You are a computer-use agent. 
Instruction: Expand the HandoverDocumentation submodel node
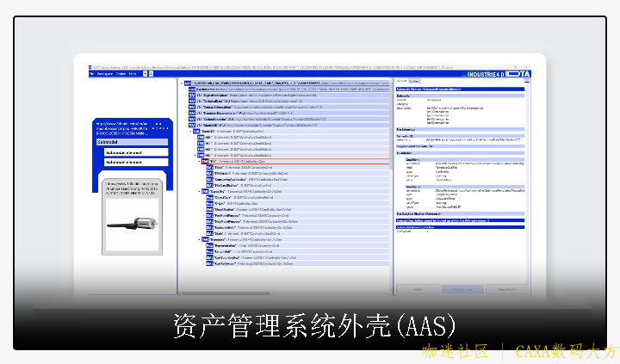coord(186,113)
